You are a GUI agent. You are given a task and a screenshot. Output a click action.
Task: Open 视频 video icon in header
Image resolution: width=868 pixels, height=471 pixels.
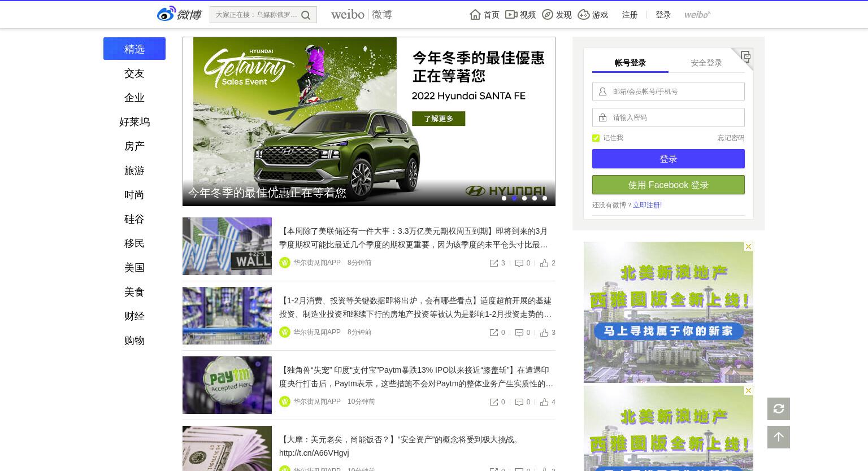point(511,15)
